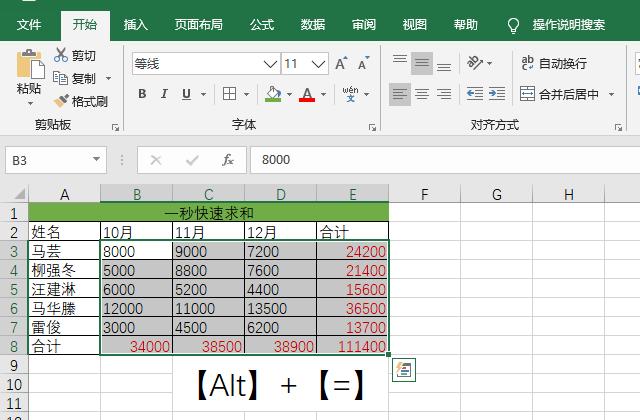Apply cell borders icon
The width and height of the screenshot is (640, 420).
click(x=229, y=94)
